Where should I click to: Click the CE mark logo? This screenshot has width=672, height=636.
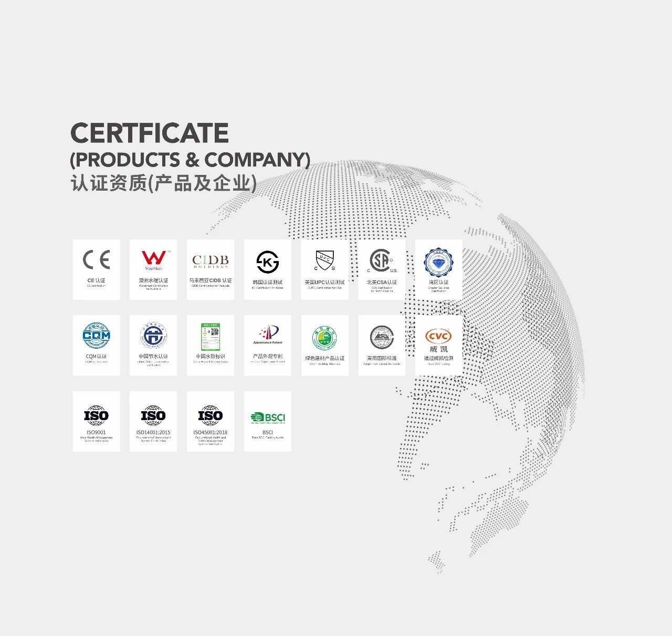pos(97,260)
